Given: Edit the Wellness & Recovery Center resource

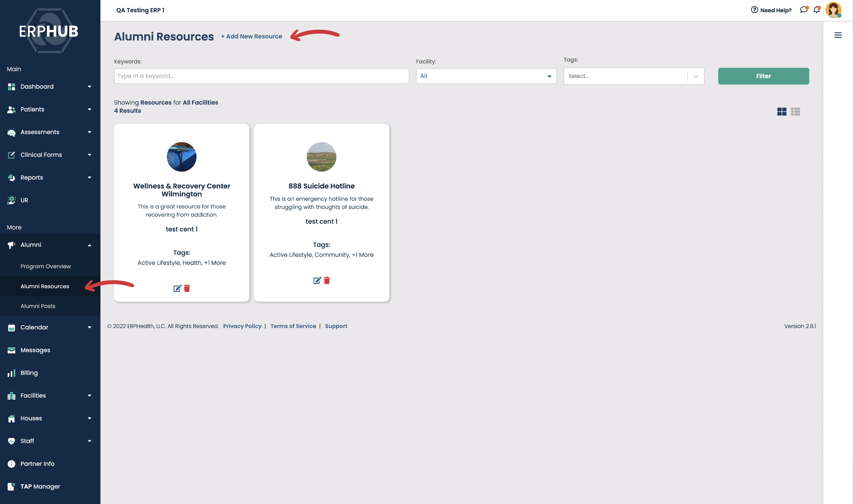Looking at the screenshot, I should point(177,288).
